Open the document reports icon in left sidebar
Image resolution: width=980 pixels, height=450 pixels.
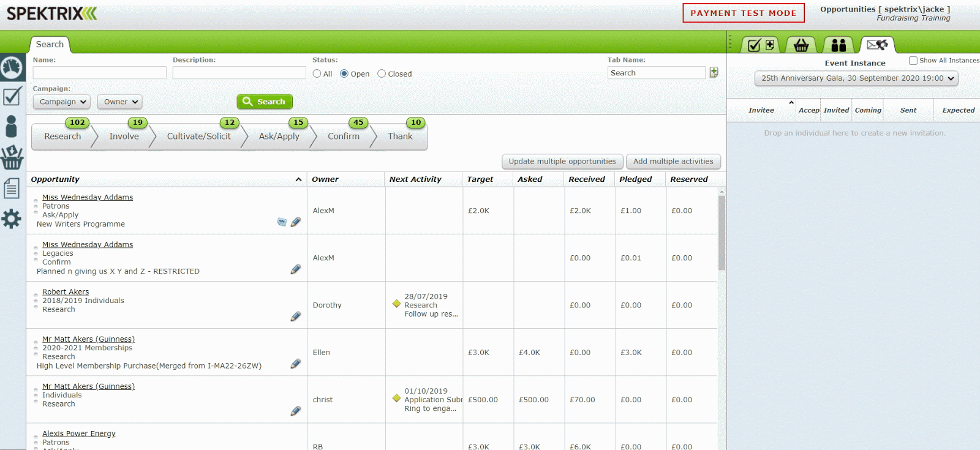click(x=12, y=188)
